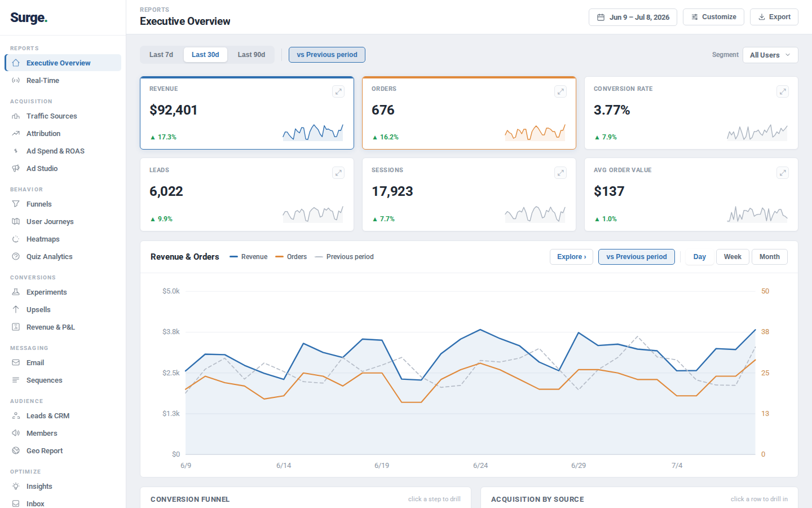Click the Leads & CRM people icon
Viewport: 812px width, 508px height.
tap(16, 416)
